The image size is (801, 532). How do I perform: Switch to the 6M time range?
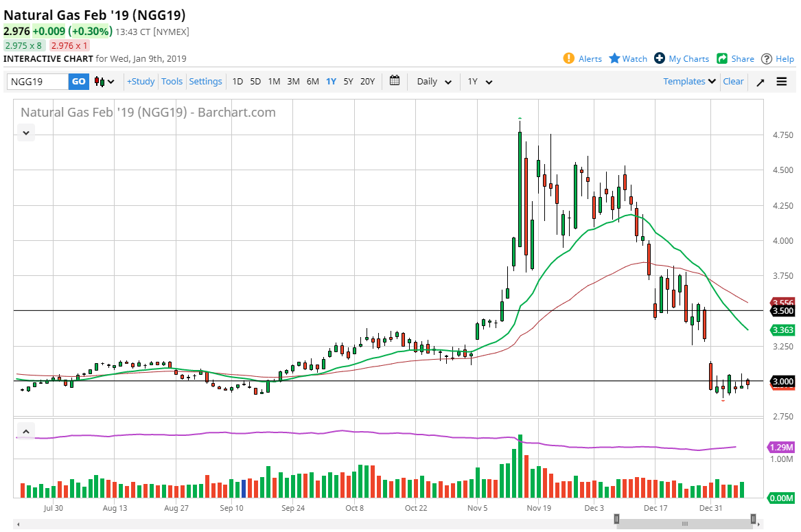[312, 82]
